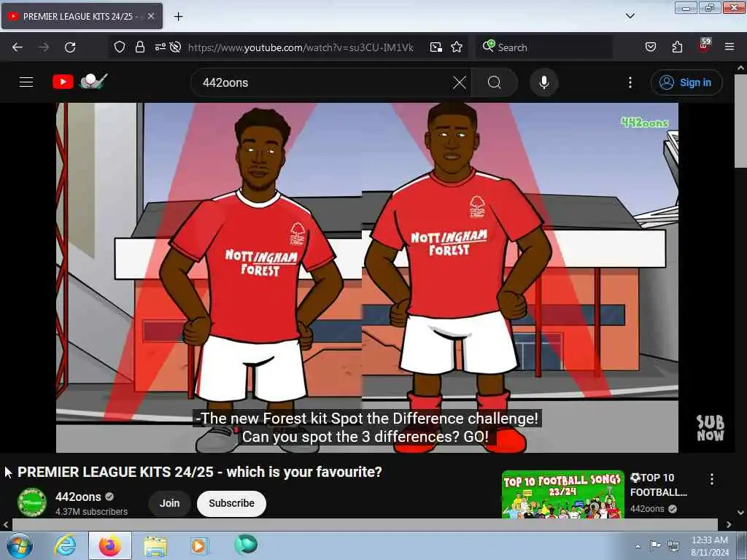747x560 pixels.
Task: Click the Firefox Search box
Action: [544, 47]
